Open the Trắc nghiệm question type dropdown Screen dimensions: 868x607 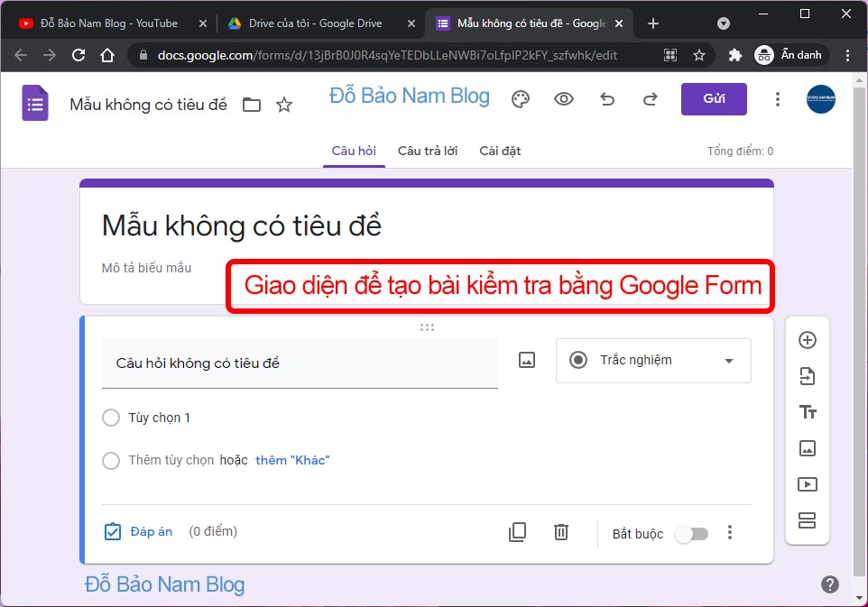click(653, 360)
